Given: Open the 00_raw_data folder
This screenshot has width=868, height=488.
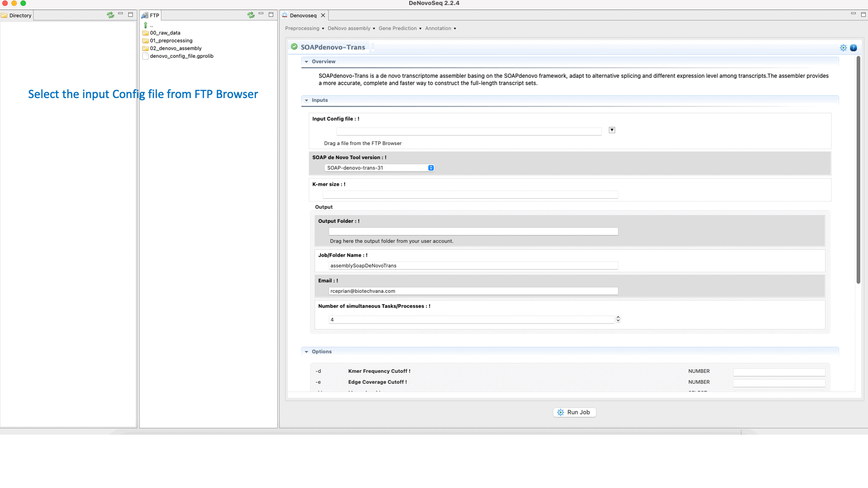Looking at the screenshot, I should coord(165,33).
